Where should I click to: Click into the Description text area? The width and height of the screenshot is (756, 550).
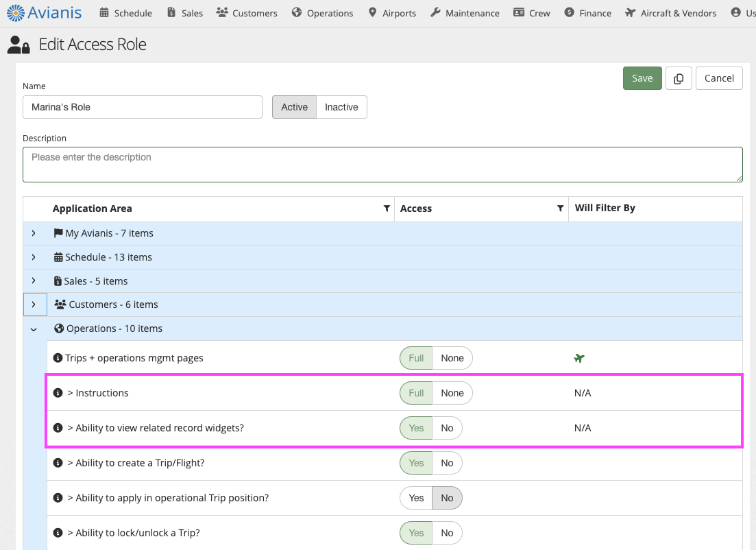pyautogui.click(x=382, y=165)
